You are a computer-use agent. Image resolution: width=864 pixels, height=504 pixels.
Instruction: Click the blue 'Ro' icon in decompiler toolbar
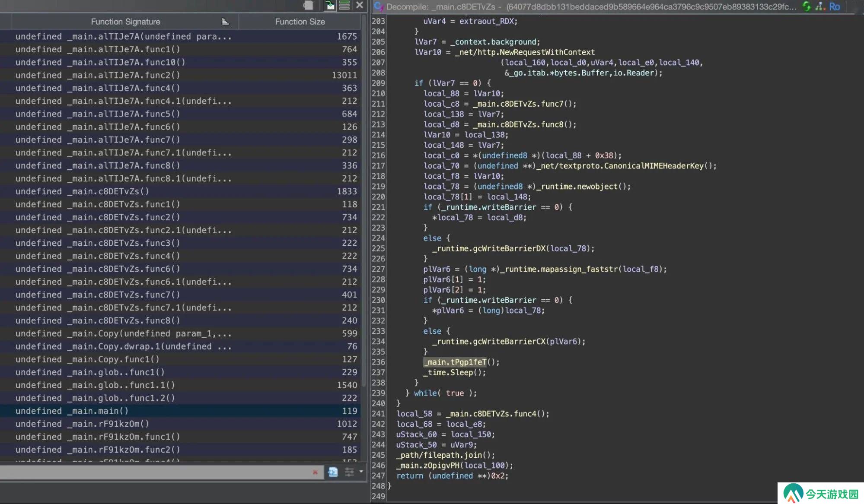coord(835,6)
